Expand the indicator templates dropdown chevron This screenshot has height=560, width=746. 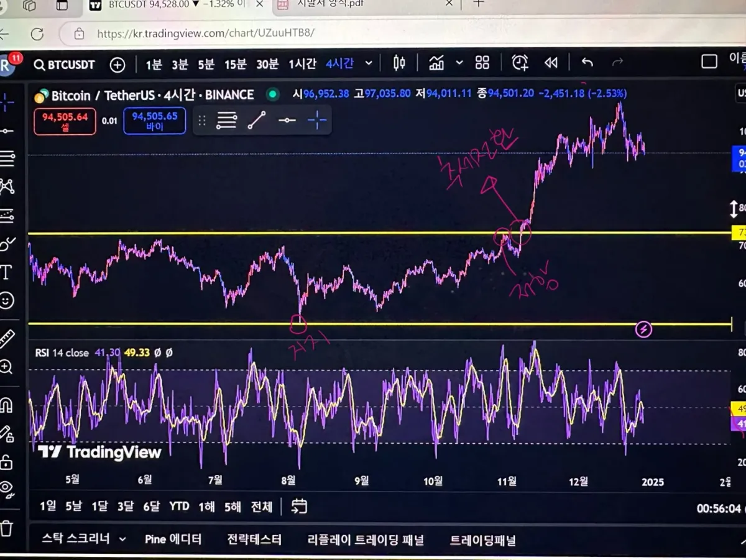pos(459,63)
